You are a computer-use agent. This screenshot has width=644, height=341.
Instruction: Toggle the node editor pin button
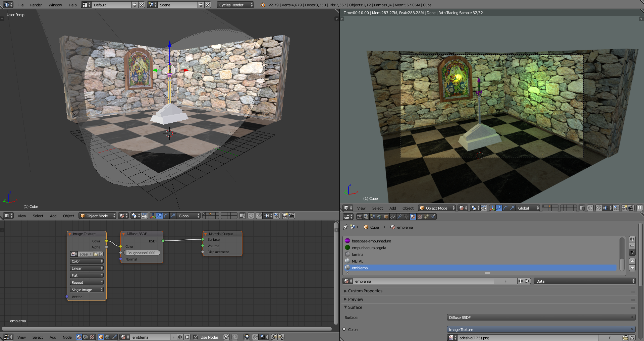pyautogui.click(x=226, y=337)
